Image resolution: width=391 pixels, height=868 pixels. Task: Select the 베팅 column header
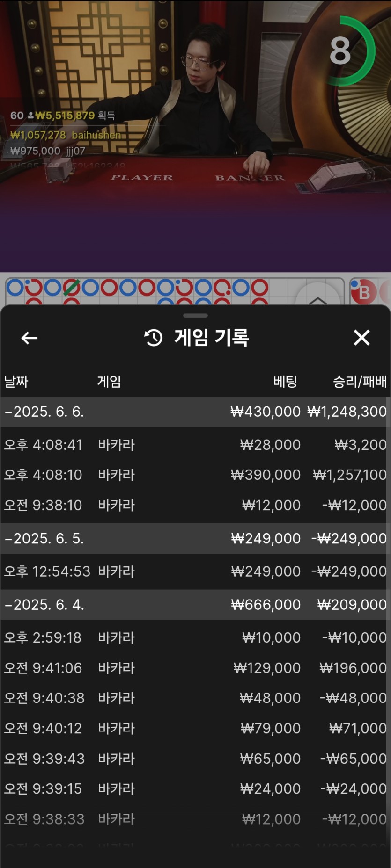pyautogui.click(x=285, y=381)
